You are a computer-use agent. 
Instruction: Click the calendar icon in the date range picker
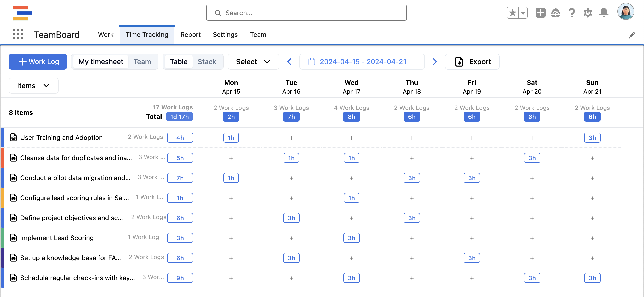[312, 62]
